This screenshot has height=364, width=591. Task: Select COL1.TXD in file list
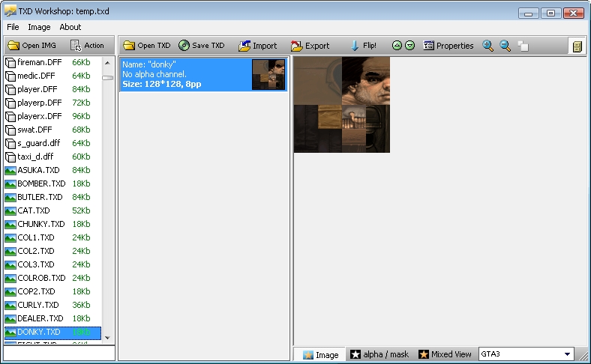pyautogui.click(x=52, y=237)
